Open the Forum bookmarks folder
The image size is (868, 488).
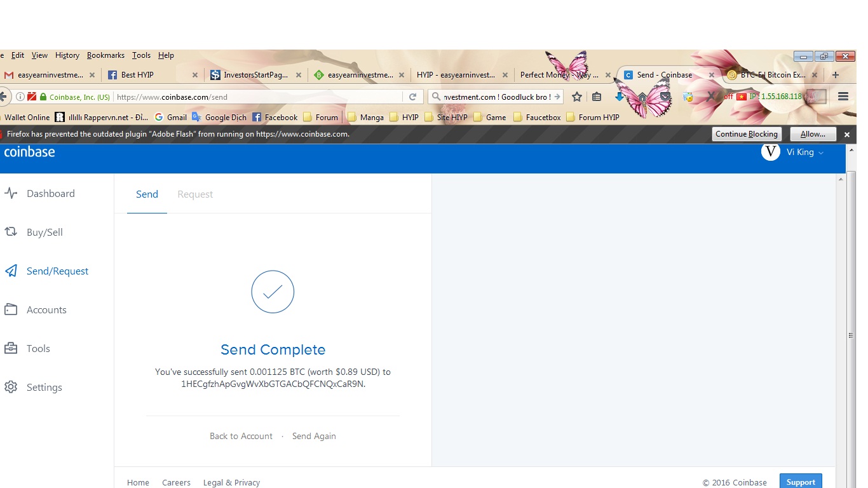click(x=321, y=117)
